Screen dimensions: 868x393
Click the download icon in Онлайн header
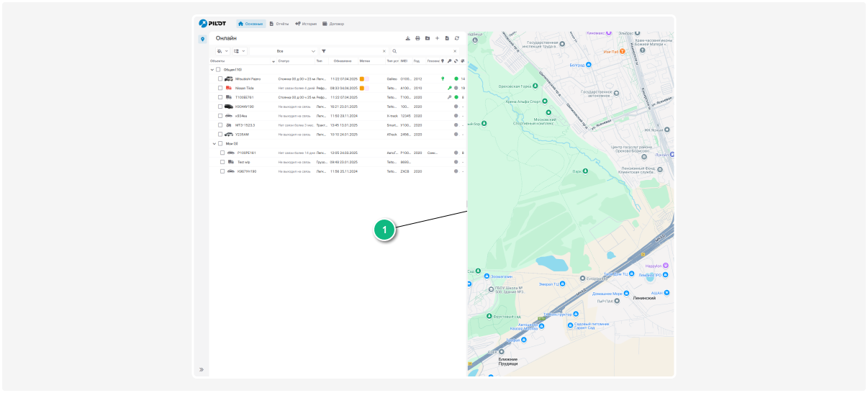point(408,38)
